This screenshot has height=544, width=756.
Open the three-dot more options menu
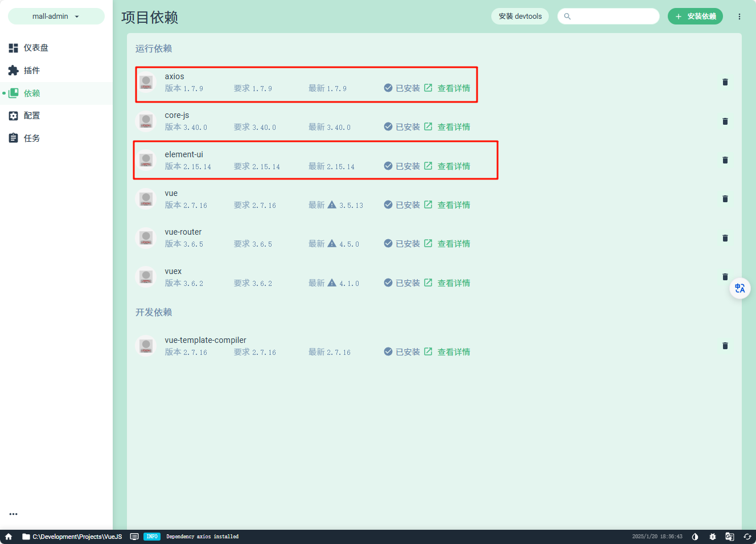(x=739, y=17)
